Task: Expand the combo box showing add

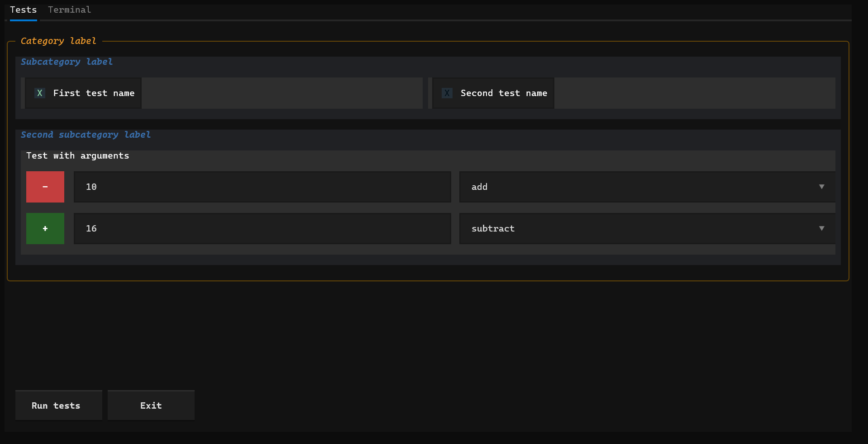Action: coord(647,187)
